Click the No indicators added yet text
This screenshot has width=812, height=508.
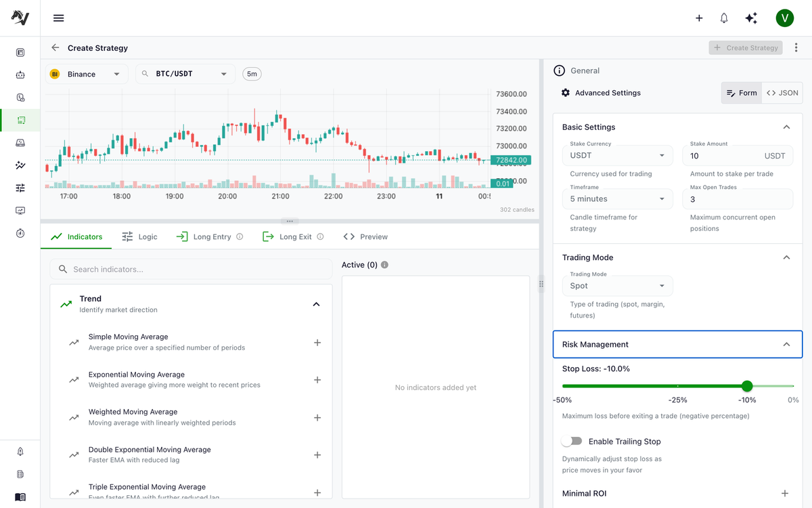(436, 387)
